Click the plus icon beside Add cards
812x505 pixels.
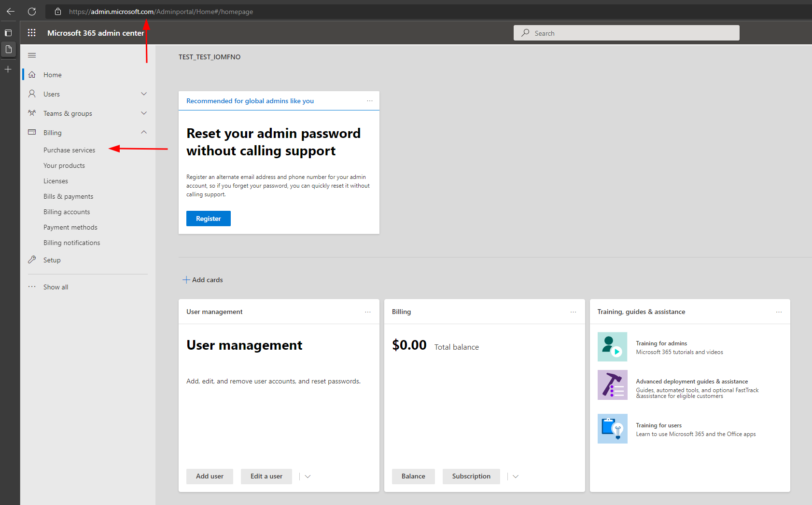point(186,280)
